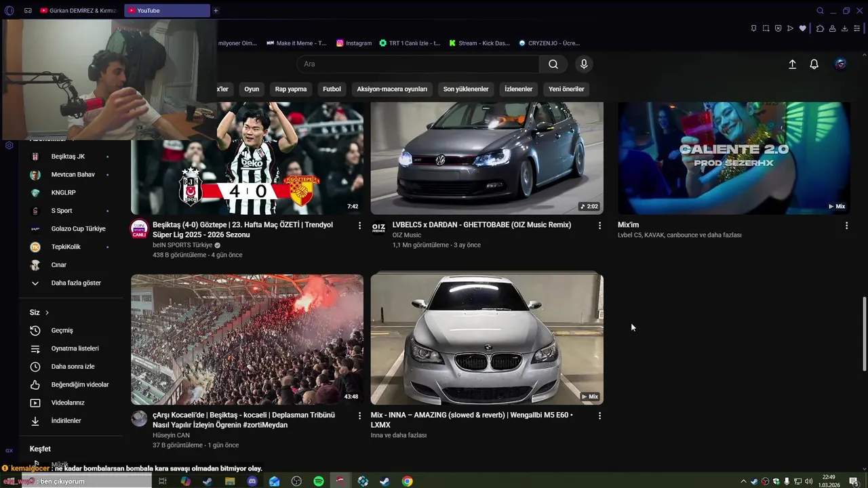Viewport: 868px width, 488px height.
Task: Select the Aksiyon-macera oyunları chip
Action: pos(392,89)
